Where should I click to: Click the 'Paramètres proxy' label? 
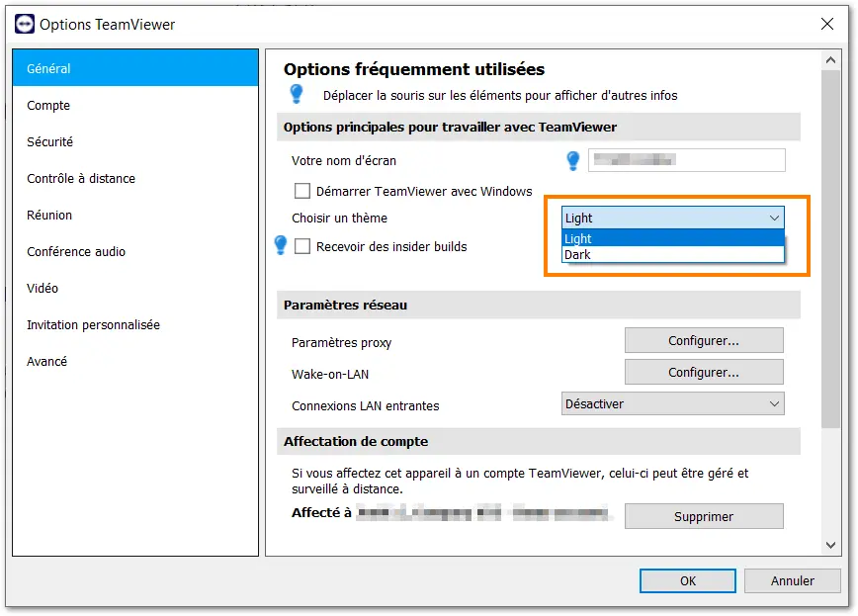341,343
